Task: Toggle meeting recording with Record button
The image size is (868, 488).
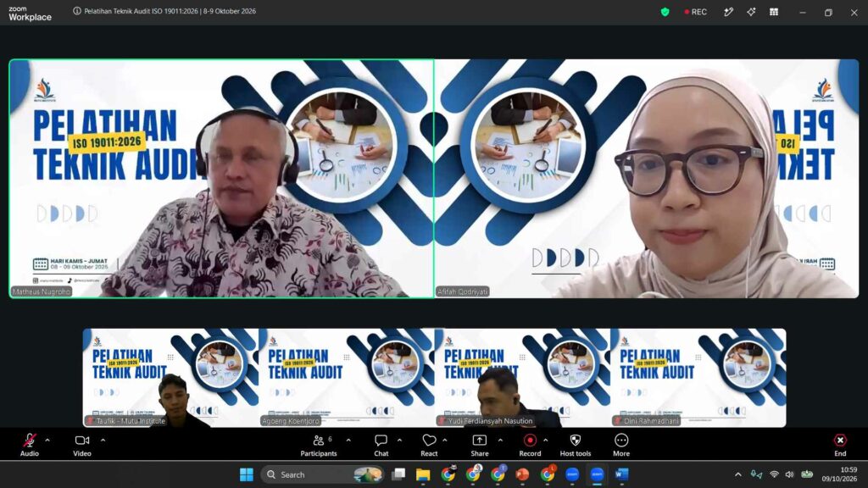Action: tap(530, 445)
